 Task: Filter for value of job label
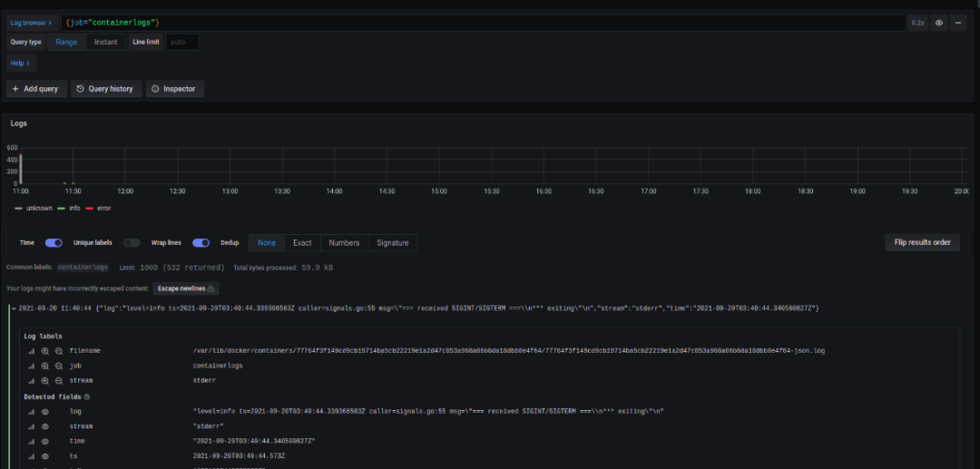(44, 366)
